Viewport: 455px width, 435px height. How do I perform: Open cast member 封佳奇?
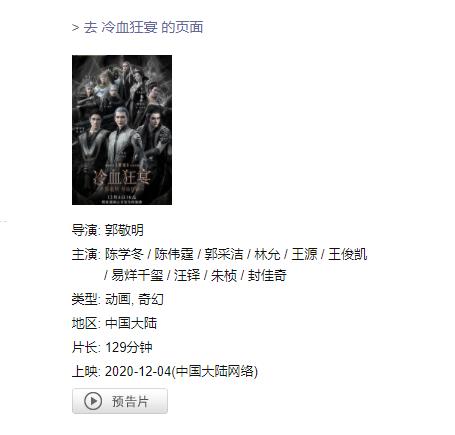coord(267,275)
